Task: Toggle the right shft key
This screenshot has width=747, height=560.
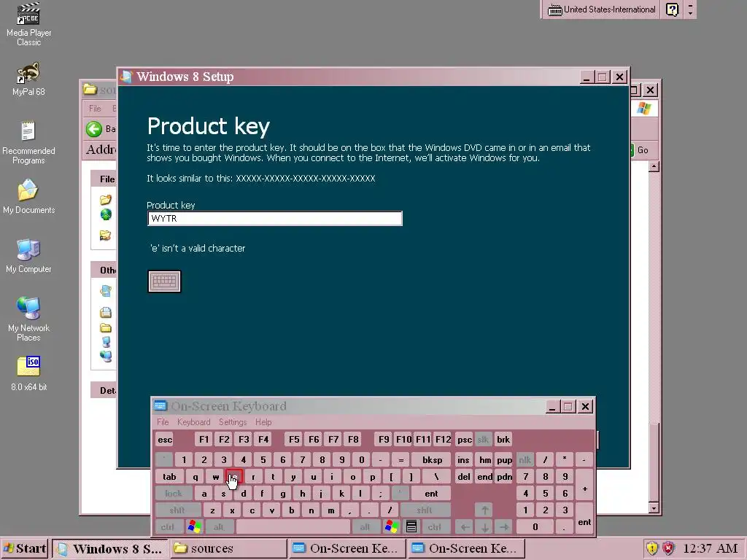Action: click(x=424, y=510)
